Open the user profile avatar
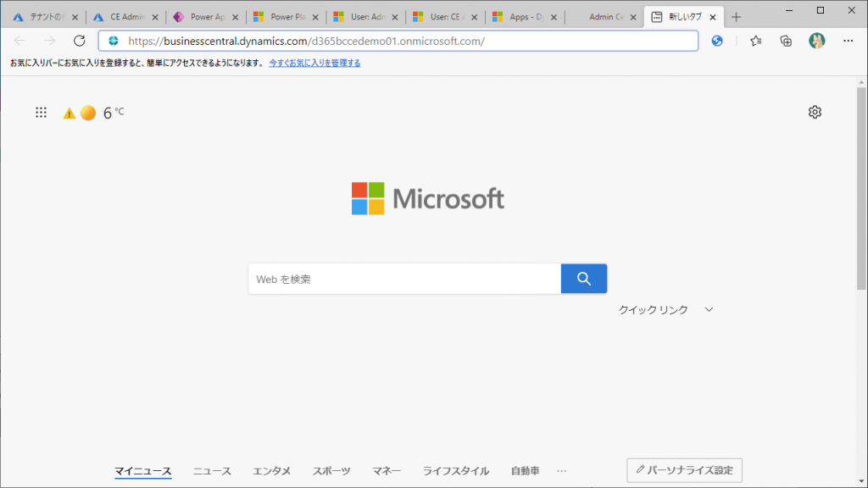The width and height of the screenshot is (868, 488). click(817, 41)
